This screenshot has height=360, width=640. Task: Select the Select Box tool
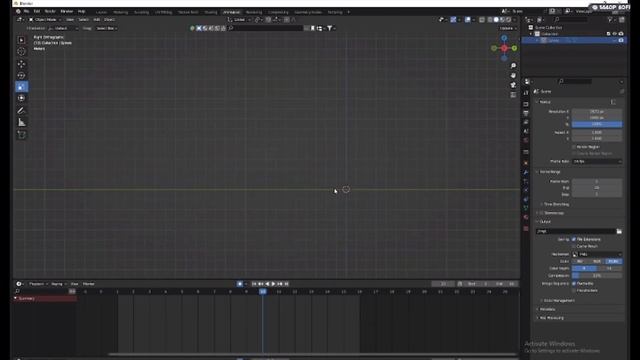(x=22, y=40)
